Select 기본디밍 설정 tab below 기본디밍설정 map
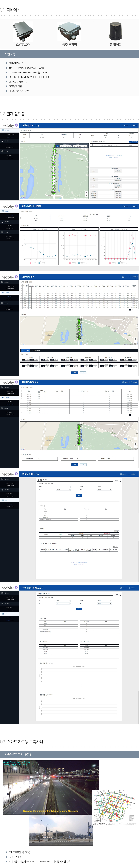 (26, 350)
